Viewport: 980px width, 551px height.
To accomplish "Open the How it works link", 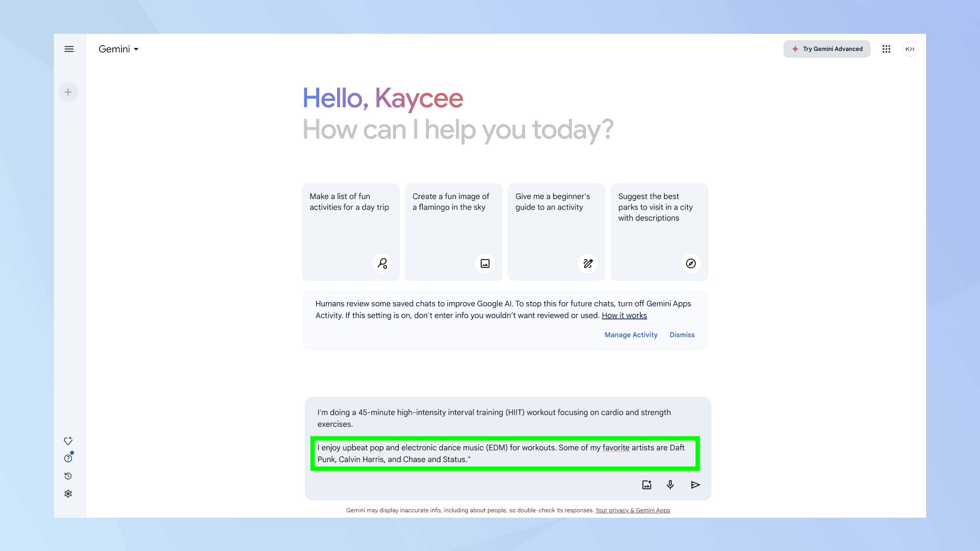I will (x=624, y=315).
